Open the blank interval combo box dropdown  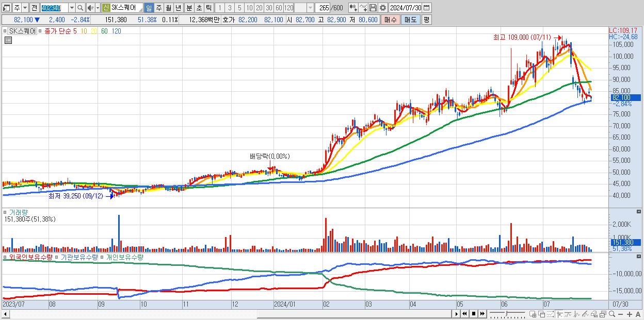click(x=310, y=8)
